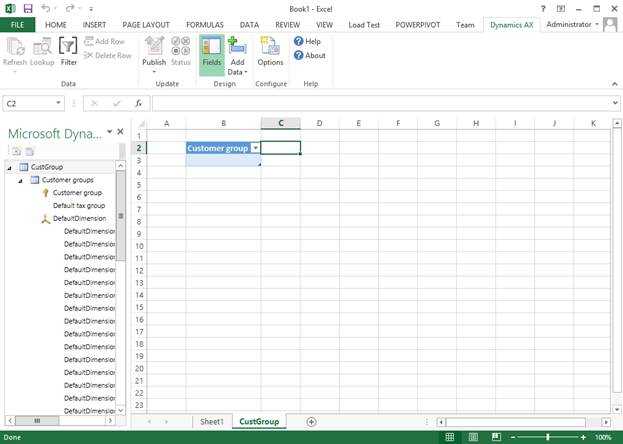Click the Insert Function fx icon

click(x=138, y=103)
